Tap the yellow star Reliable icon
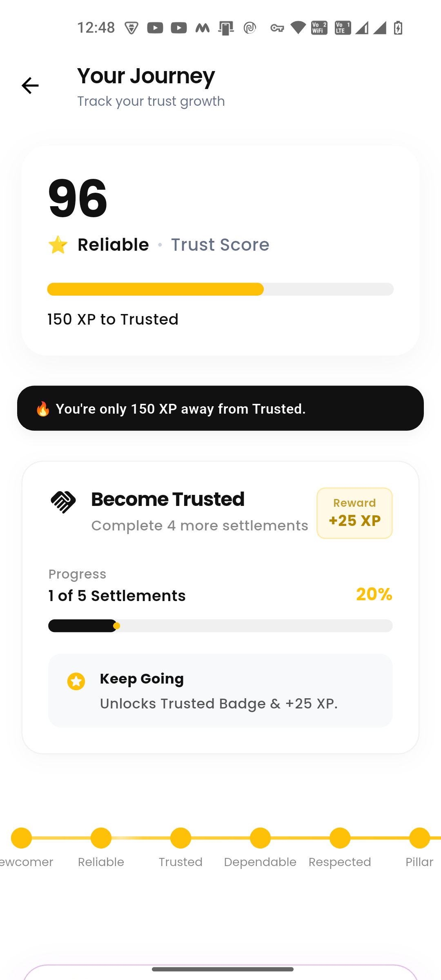 pos(58,245)
